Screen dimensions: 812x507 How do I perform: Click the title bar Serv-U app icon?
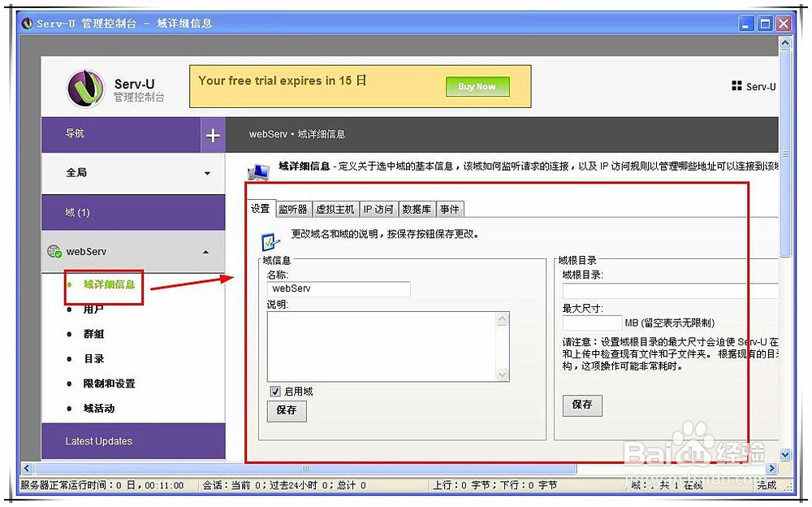27,24
